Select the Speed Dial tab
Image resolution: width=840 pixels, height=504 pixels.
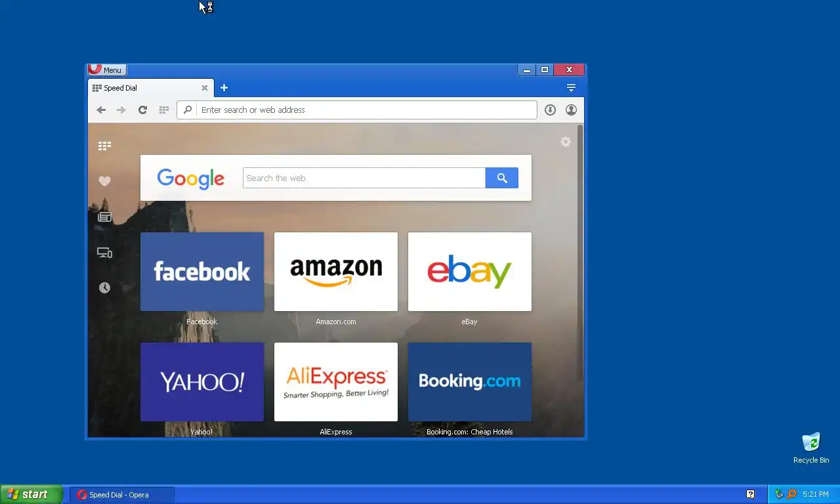pyautogui.click(x=151, y=88)
